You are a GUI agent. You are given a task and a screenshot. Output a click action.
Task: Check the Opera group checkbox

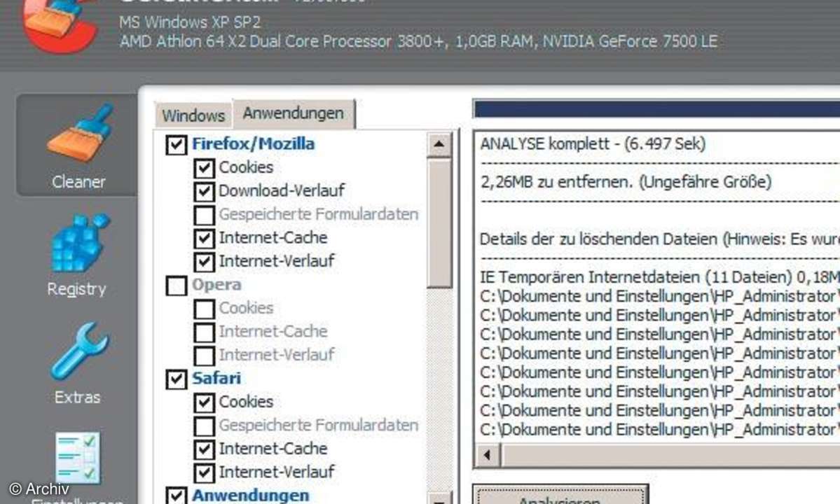pos(177,285)
